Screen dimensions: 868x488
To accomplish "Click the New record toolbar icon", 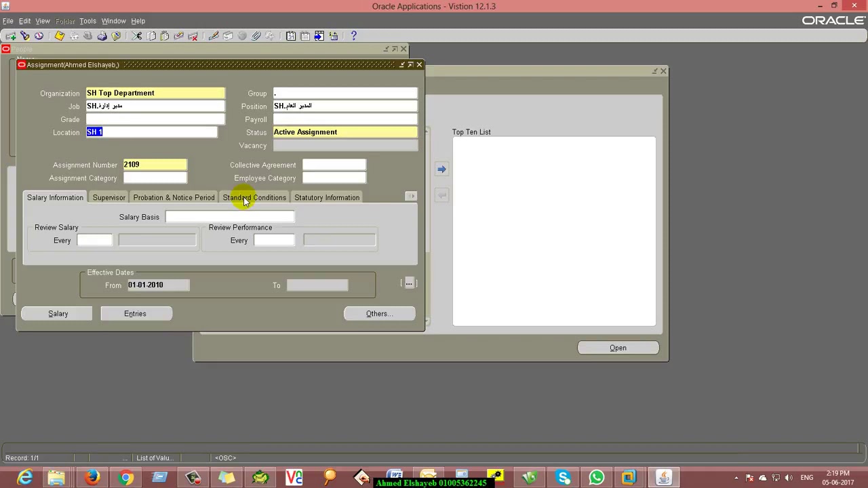I will [x=11, y=36].
